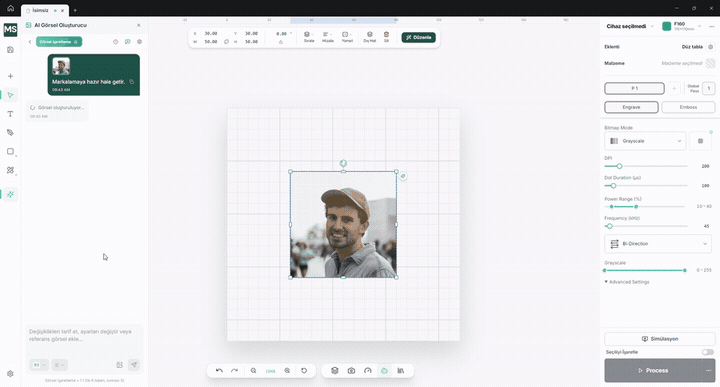Select the Pen drawing tool
Screen dimensions: 720x387
pos(10,133)
